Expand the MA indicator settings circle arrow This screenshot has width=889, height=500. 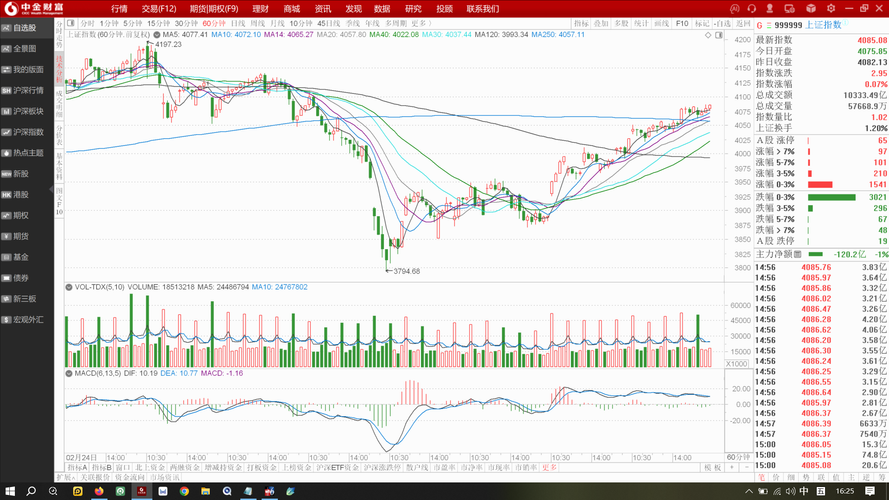point(156,35)
